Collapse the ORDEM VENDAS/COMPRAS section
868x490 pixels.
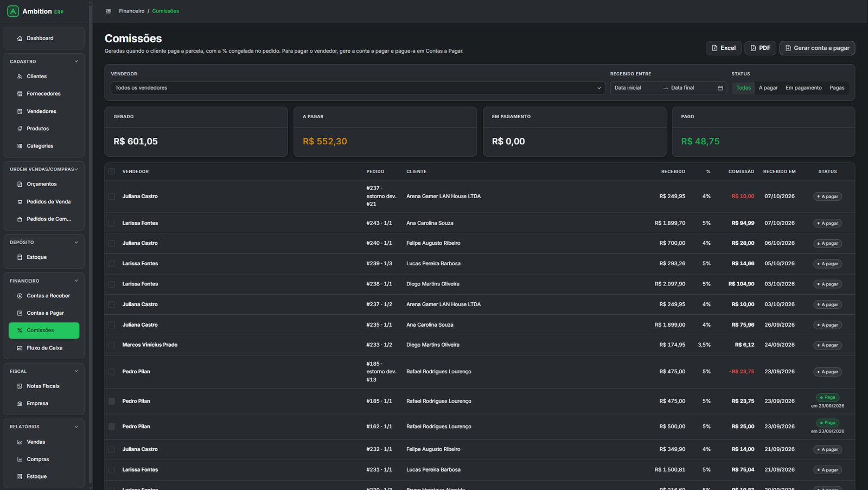(x=76, y=169)
